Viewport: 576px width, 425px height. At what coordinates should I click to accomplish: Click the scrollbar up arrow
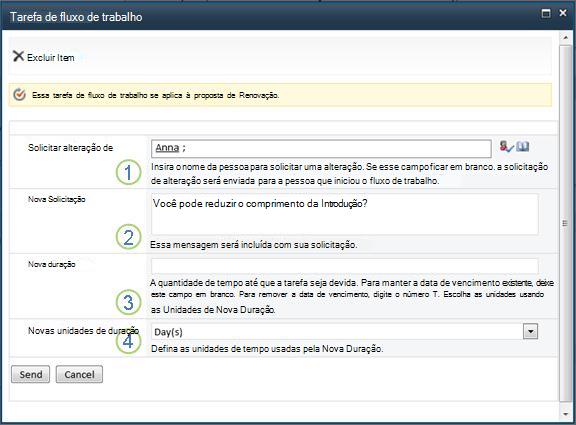pos(565,38)
